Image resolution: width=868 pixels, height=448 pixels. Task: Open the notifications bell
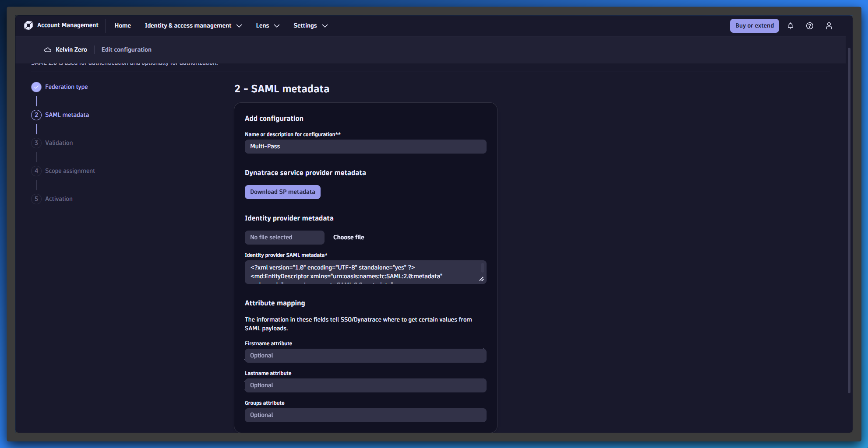tap(790, 26)
